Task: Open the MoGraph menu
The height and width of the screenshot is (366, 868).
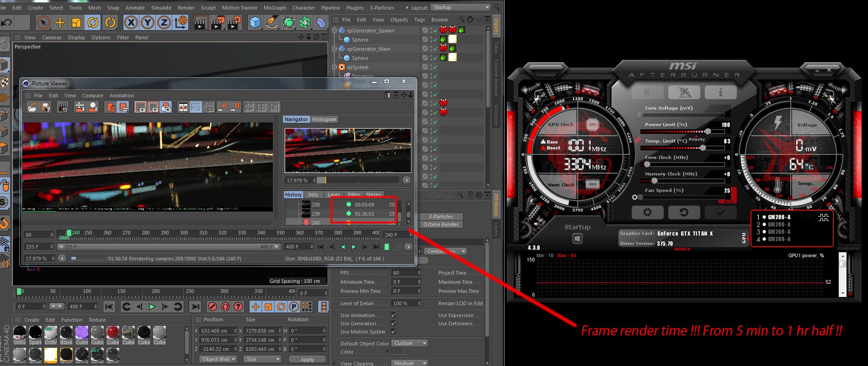Action: tap(275, 8)
